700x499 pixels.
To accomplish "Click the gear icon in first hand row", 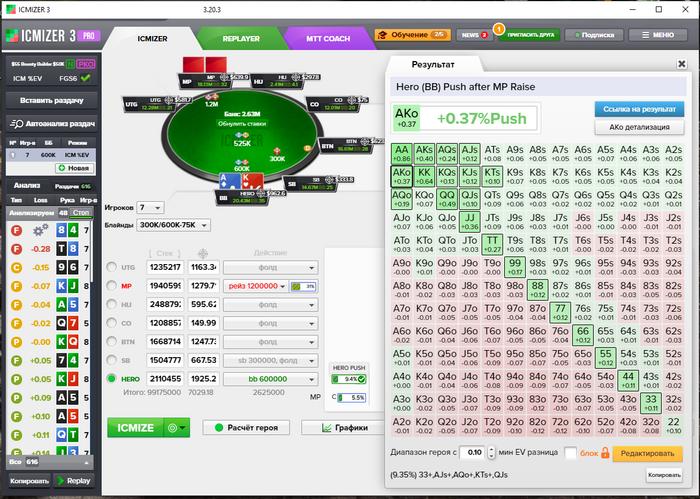I will pos(41,230).
